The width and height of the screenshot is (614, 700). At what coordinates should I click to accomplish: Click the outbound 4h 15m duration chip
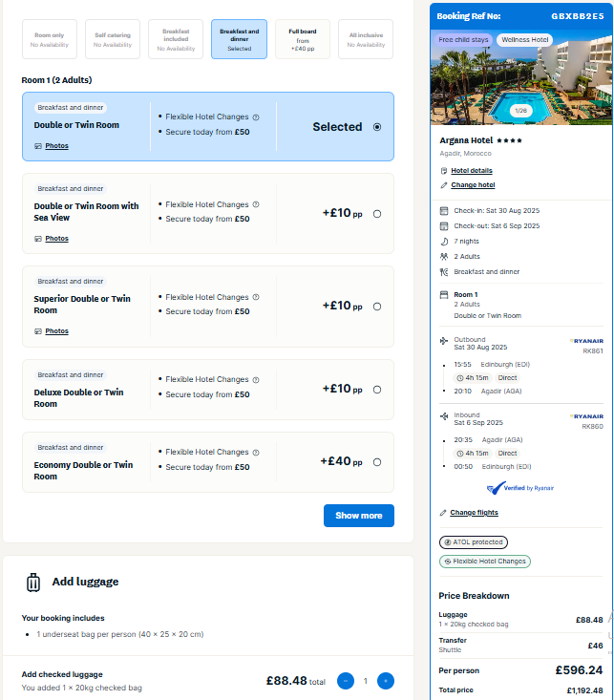[x=473, y=378]
